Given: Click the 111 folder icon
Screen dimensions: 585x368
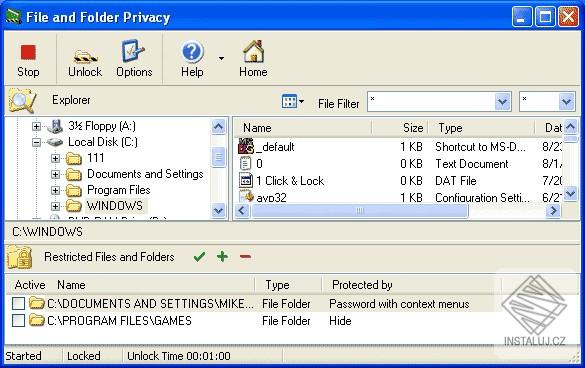Looking at the screenshot, I should tap(74, 159).
